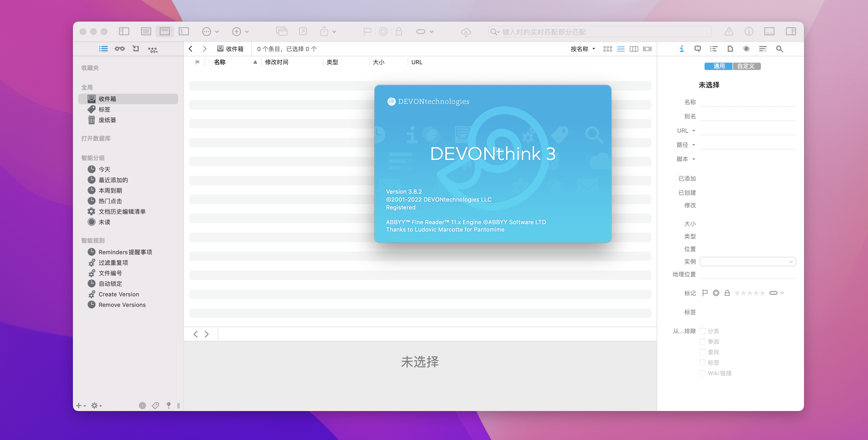Set star rating in inspector

[x=749, y=293]
